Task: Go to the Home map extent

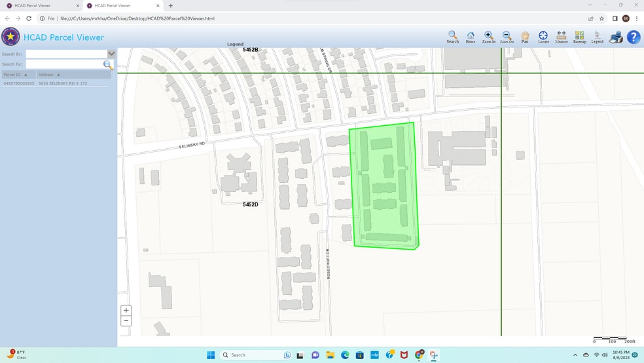Action: 471,36
